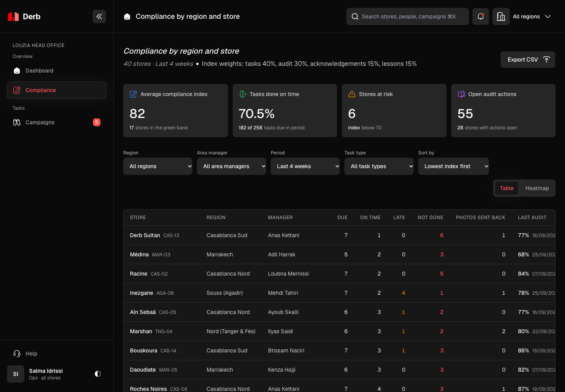565x392 pixels.
Task: Collapse the sidebar with double-chevron button
Action: [99, 16]
